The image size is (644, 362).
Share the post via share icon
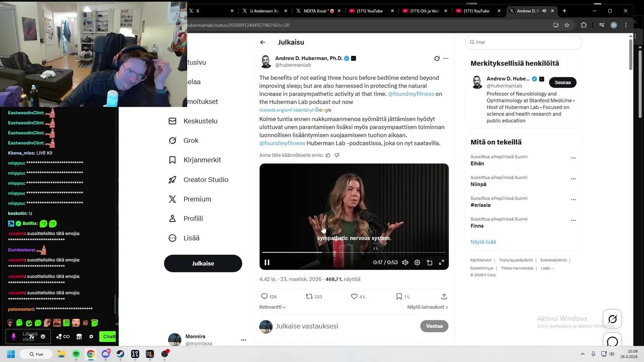pos(444,297)
